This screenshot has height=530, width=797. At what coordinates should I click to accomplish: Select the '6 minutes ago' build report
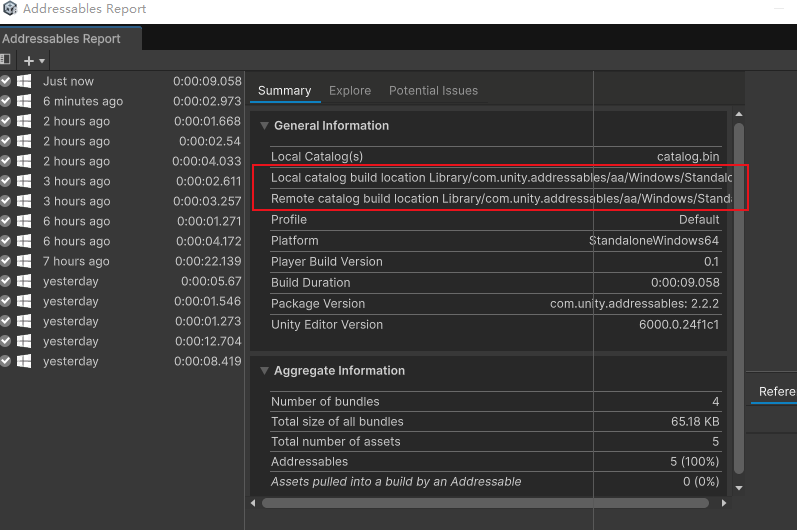[x=121, y=101]
